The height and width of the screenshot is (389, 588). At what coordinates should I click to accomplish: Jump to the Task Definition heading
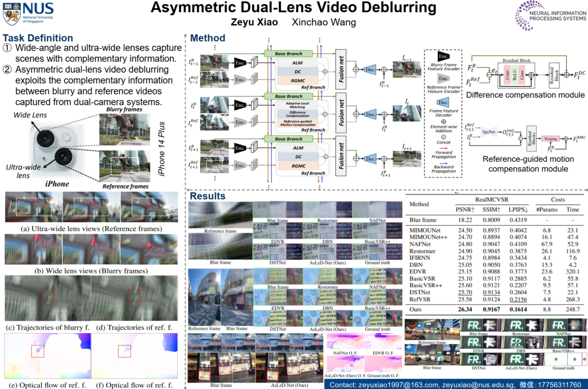point(38,38)
